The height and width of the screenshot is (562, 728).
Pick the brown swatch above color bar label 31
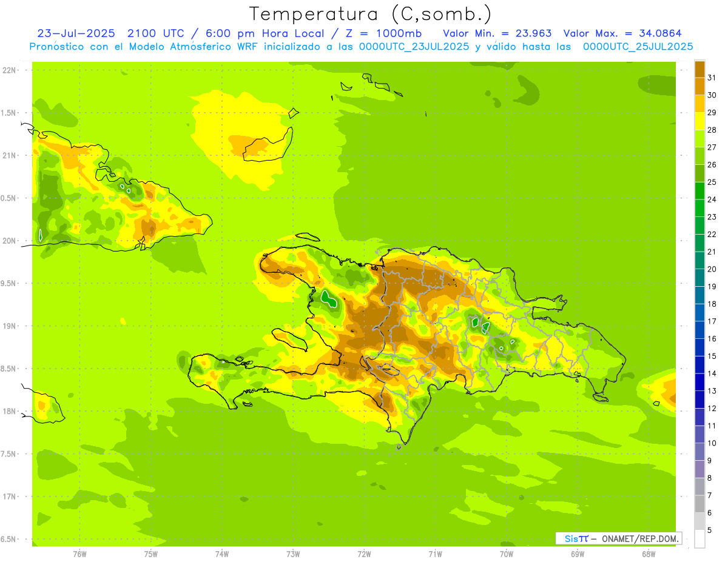[700, 69]
